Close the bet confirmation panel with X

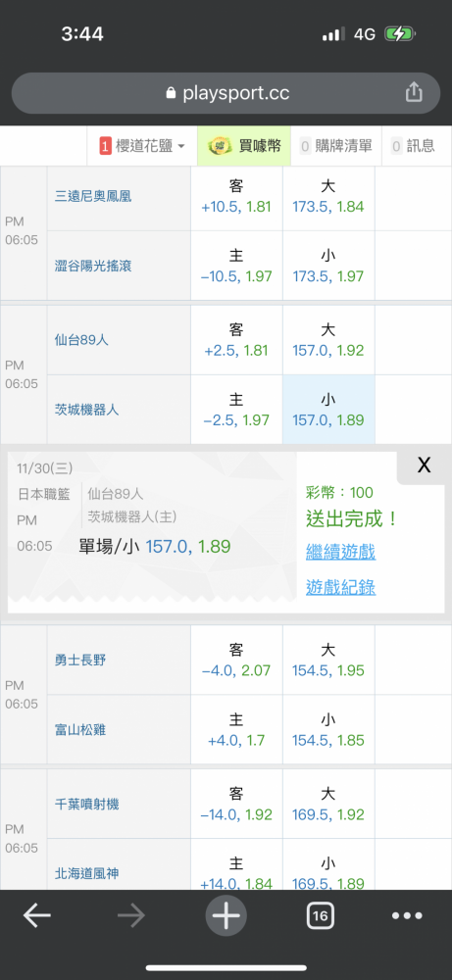[x=424, y=465]
